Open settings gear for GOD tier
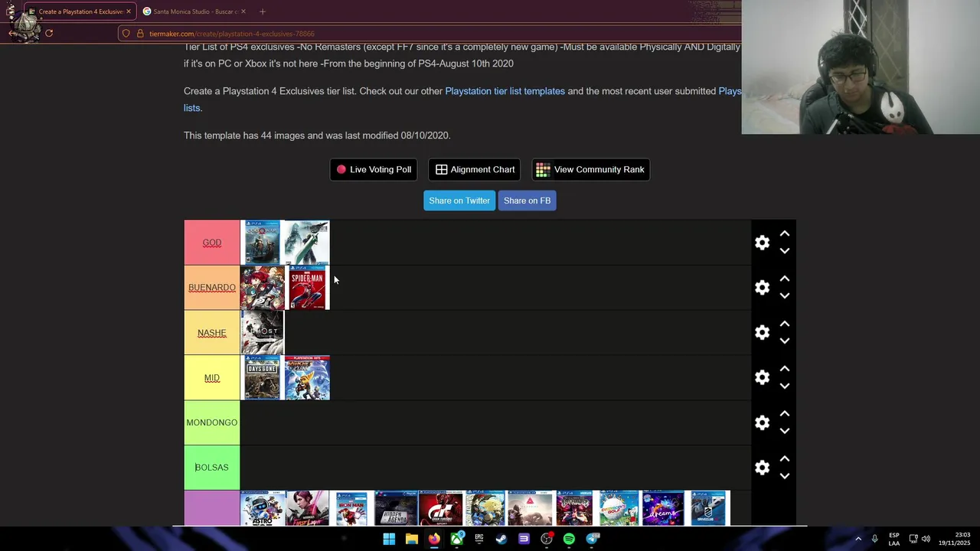This screenshot has height=551, width=980. point(762,243)
